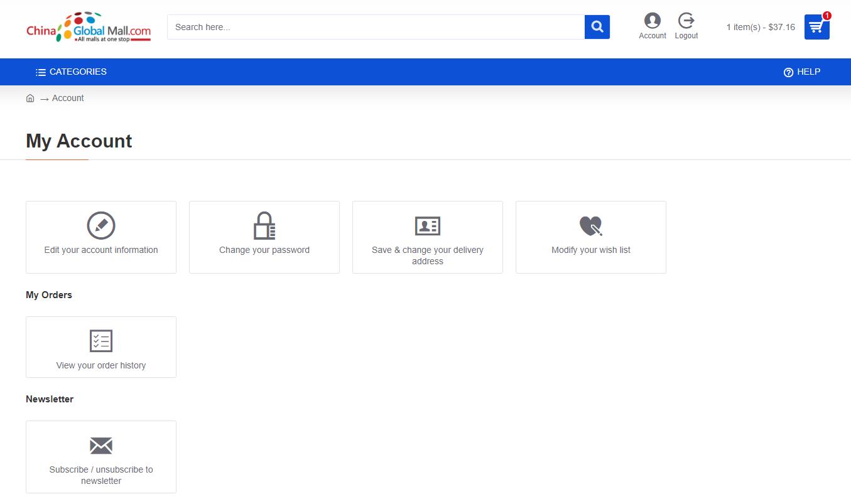Click the checklist order history icon

[x=101, y=341]
